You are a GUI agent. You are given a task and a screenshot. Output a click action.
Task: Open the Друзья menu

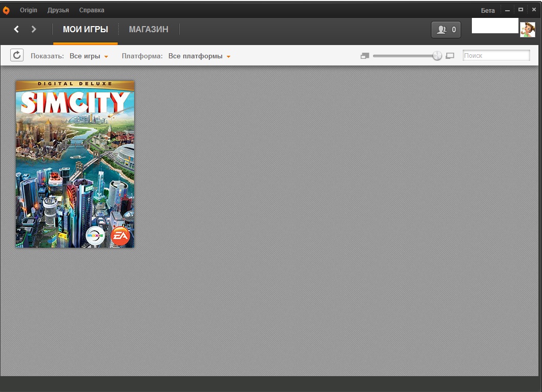pos(58,10)
